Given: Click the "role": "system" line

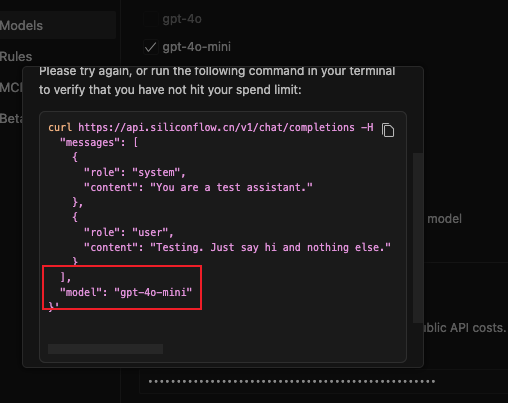Looking at the screenshot, I should coord(134,173).
